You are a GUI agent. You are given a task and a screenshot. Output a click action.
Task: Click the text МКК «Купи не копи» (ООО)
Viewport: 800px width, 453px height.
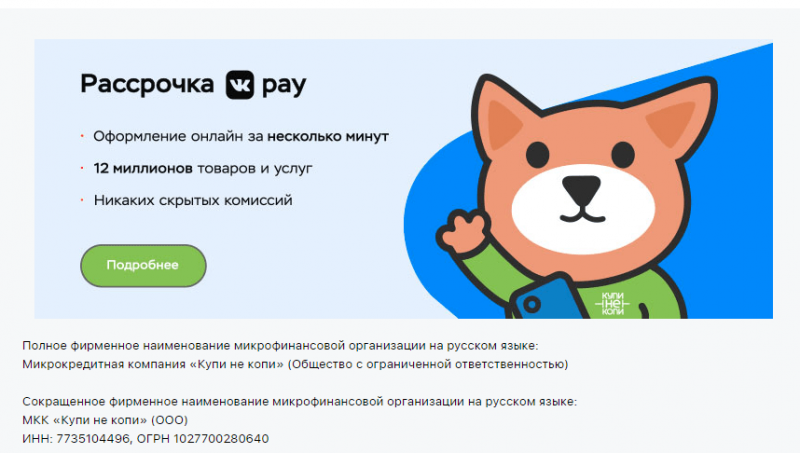[x=105, y=420]
